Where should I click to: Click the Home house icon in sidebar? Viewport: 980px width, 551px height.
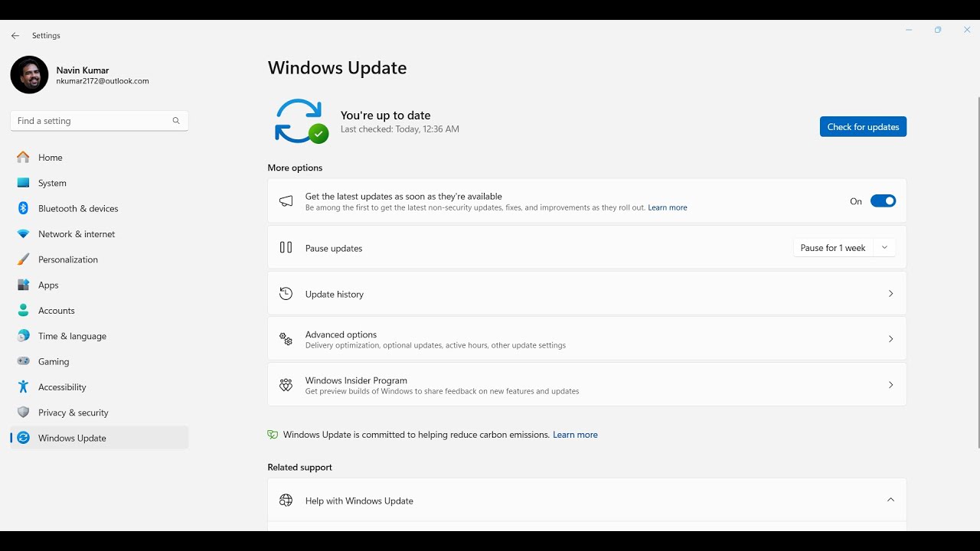[x=23, y=158]
